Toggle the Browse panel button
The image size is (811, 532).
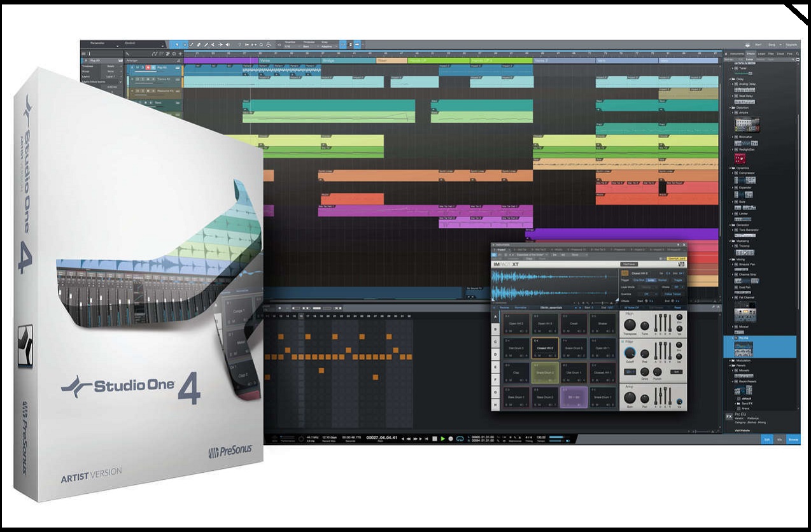tap(794, 438)
